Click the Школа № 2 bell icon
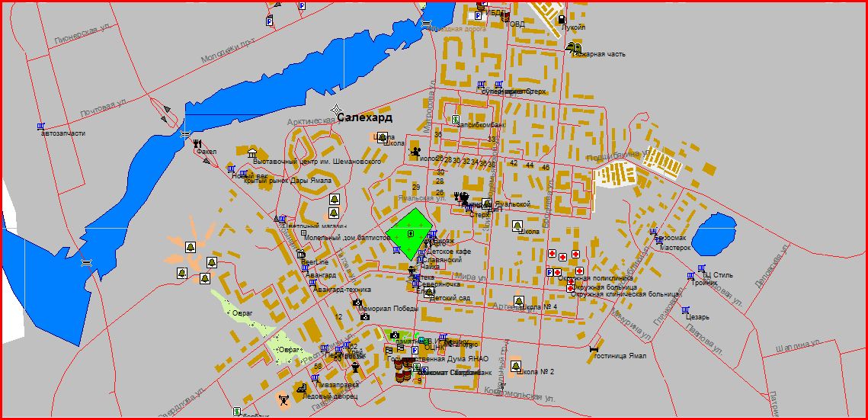This screenshot has height=420, width=868. [x=516, y=365]
